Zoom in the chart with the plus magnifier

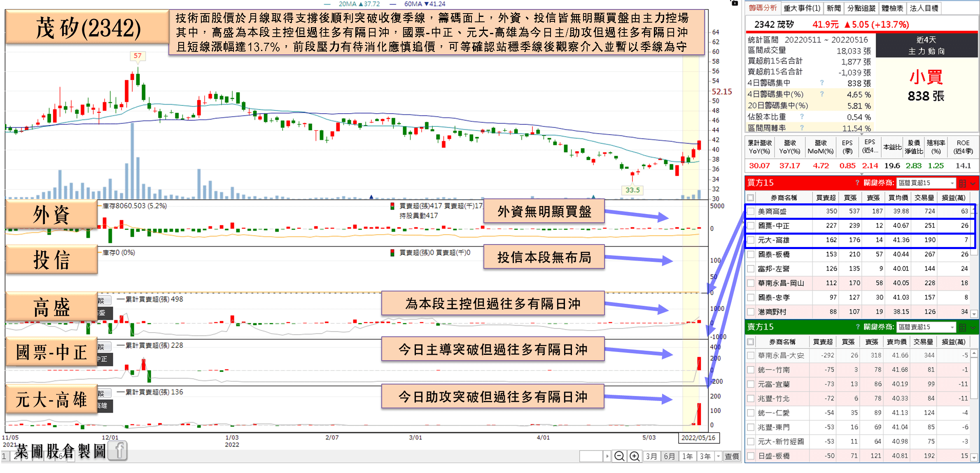click(635, 456)
